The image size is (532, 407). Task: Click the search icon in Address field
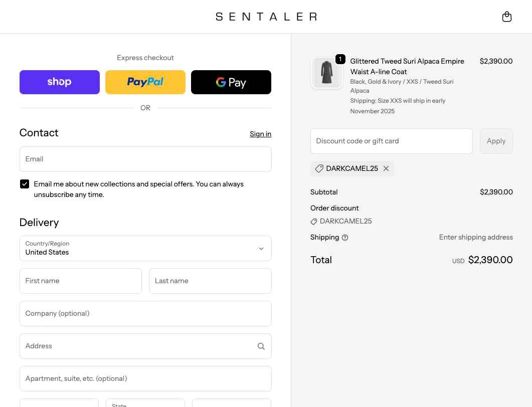(261, 346)
